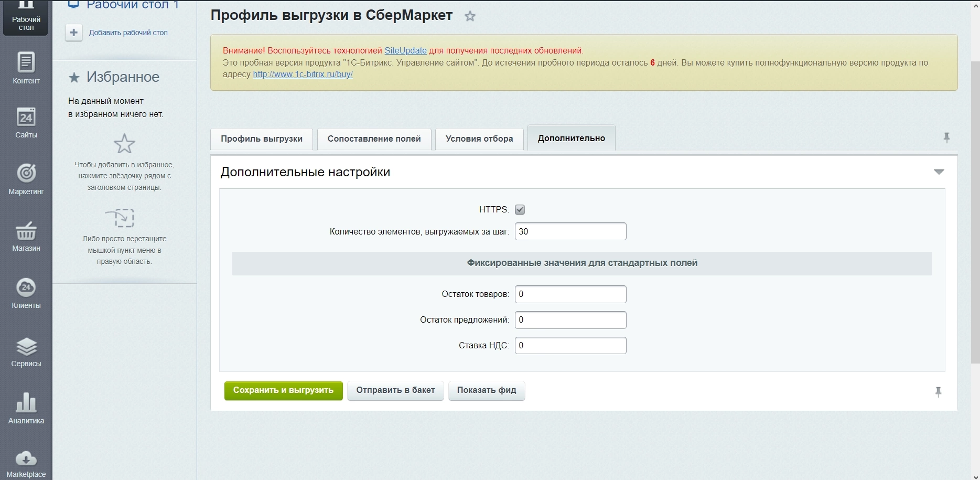Image resolution: width=980 pixels, height=480 pixels.
Task: Click the Сохранить и выгрузить button
Action: (283, 390)
